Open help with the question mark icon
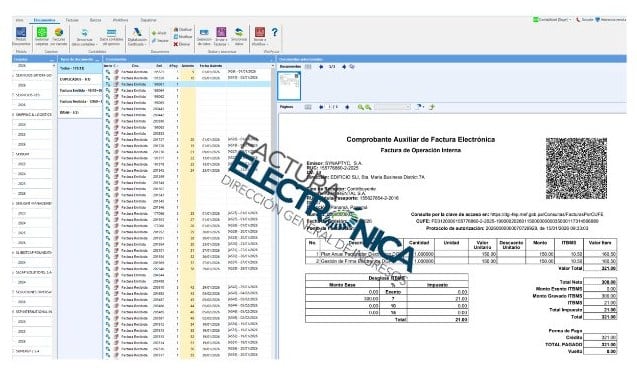 tap(275, 32)
